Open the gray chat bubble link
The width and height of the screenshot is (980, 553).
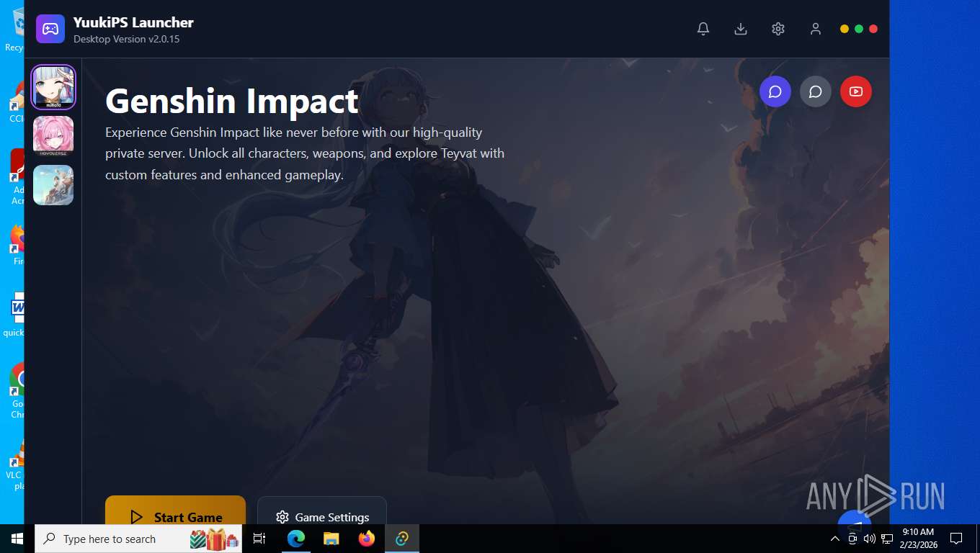[x=816, y=91]
